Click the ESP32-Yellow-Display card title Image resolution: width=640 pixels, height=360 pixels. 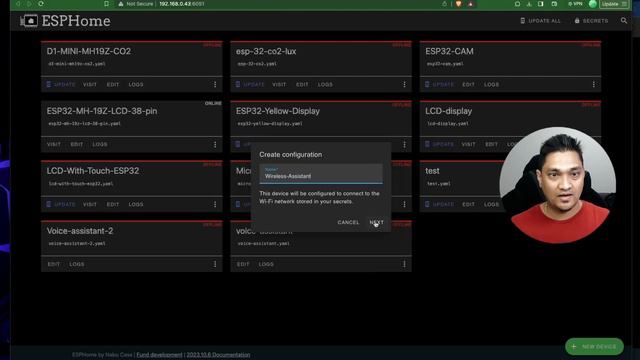point(278,111)
